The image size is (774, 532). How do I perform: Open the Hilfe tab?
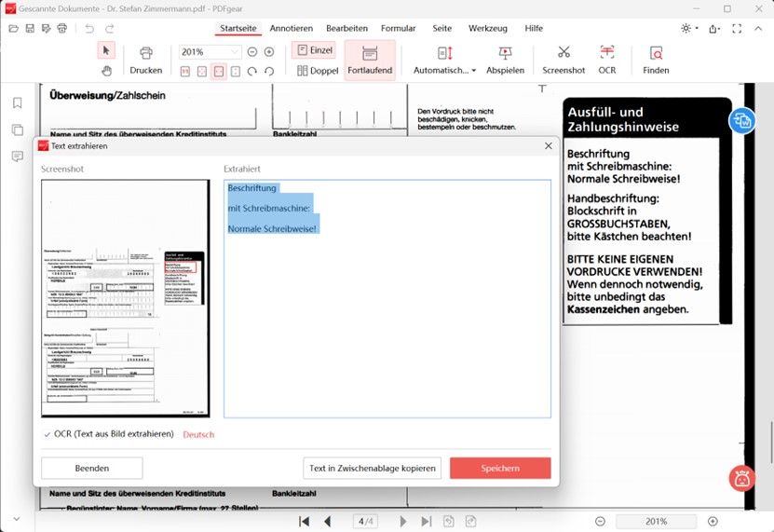tap(534, 28)
